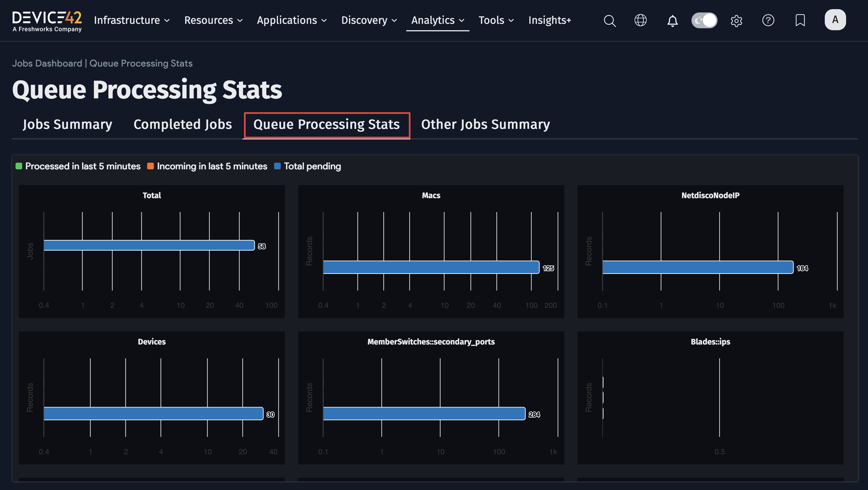
Task: Open the Insights+ menu item
Action: [x=549, y=20]
